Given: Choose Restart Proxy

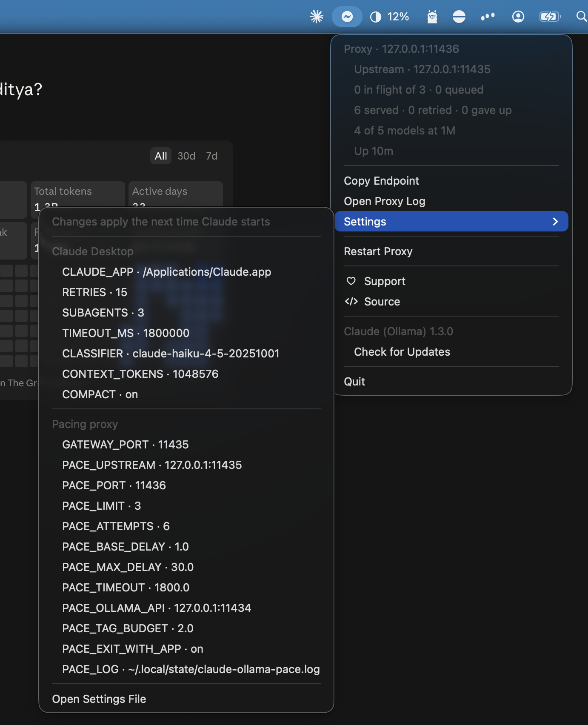Looking at the screenshot, I should click(x=451, y=251).
